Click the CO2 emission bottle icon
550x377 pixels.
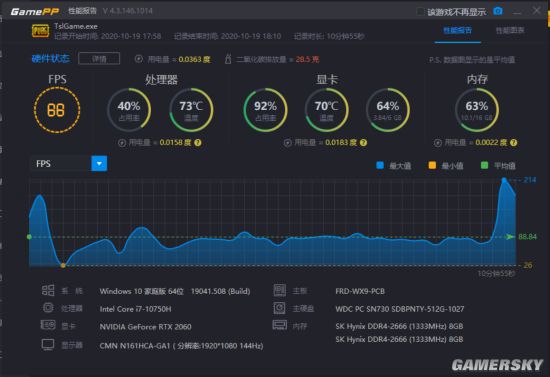pyautogui.click(x=228, y=59)
